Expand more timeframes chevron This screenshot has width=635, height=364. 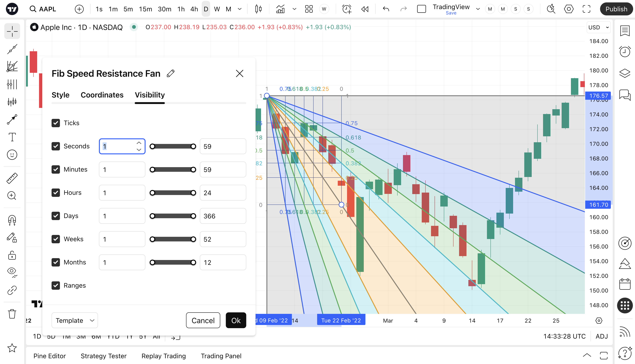(x=239, y=9)
